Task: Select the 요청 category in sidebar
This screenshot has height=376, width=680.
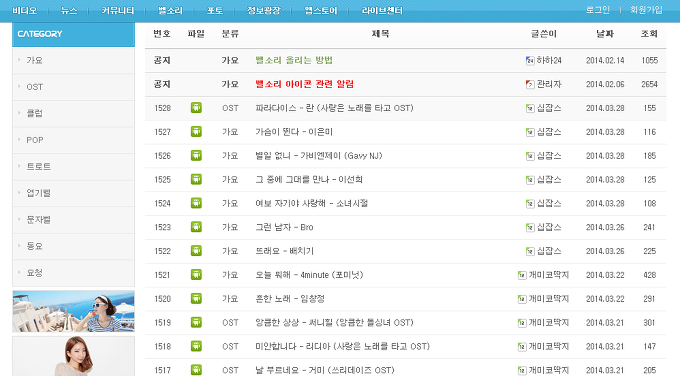Action: (34, 273)
